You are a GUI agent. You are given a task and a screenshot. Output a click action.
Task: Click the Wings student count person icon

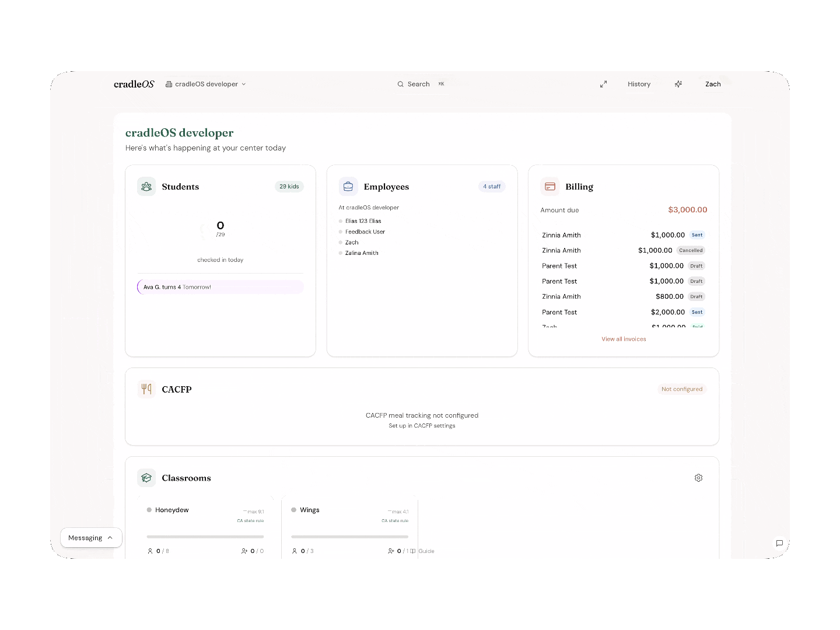(295, 551)
